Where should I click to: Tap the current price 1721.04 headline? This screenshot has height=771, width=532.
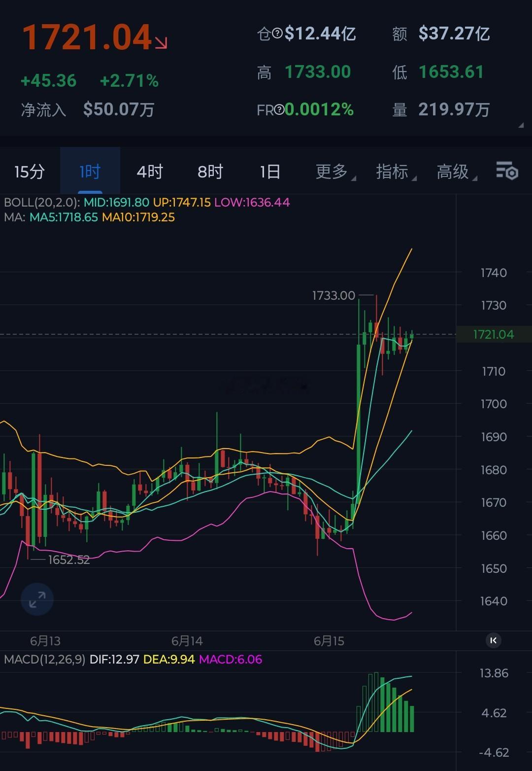pos(87,38)
